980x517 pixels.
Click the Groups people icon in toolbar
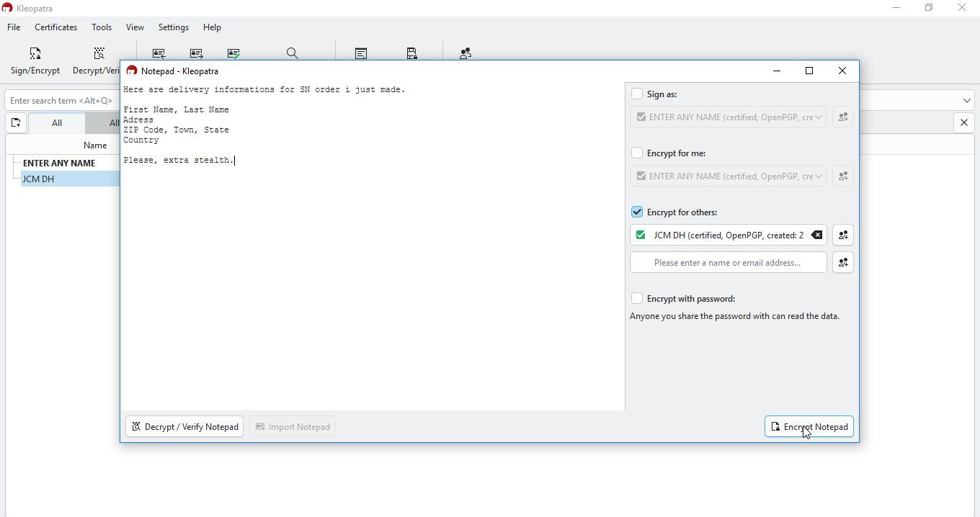466,53
